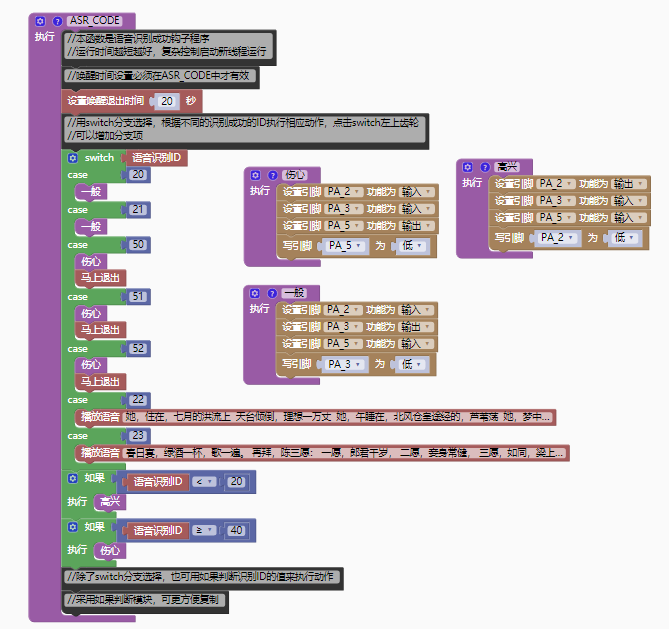Select comment starting //本函数是语音识别成功钩子程序
Image resolution: width=669 pixels, height=629 pixels.
(x=169, y=47)
